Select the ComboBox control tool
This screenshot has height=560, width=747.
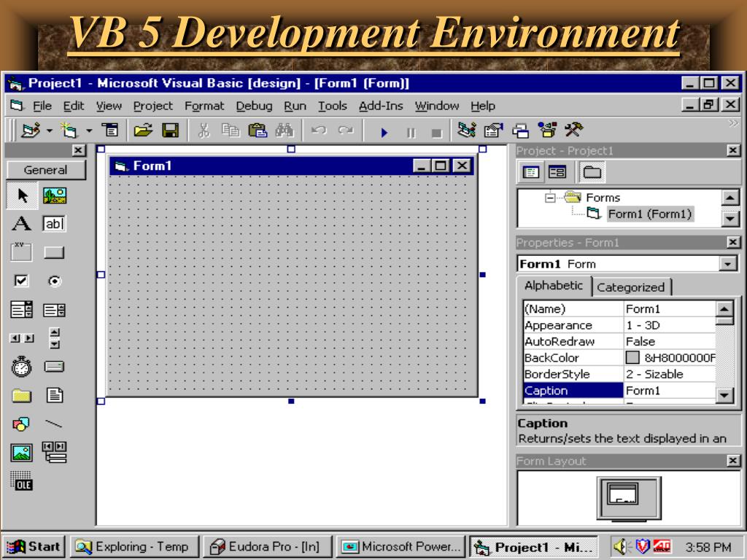(x=21, y=310)
